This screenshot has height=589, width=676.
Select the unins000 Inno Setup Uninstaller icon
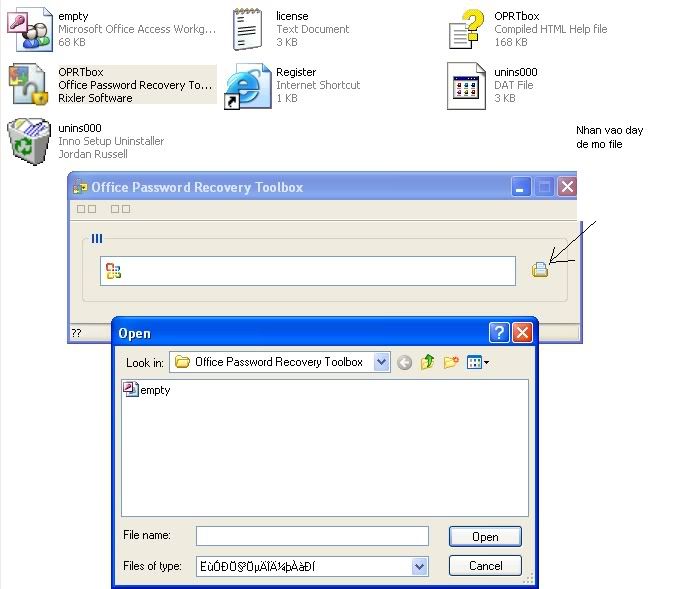pos(28,141)
